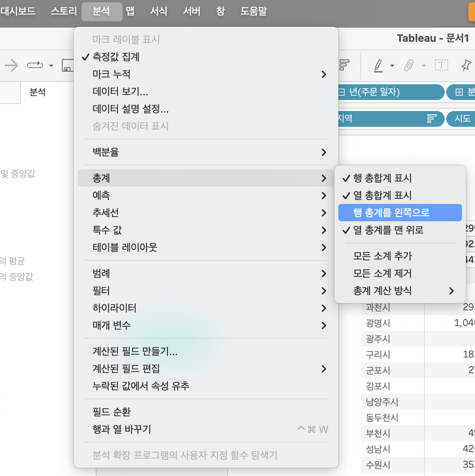Open the highlight pen dropdown arrow
Image resolution: width=475 pixels, height=476 pixels.
(392, 66)
